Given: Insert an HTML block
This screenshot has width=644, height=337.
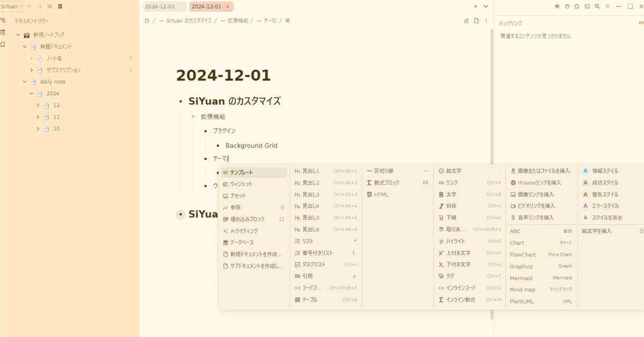Looking at the screenshot, I should (x=398, y=194).
